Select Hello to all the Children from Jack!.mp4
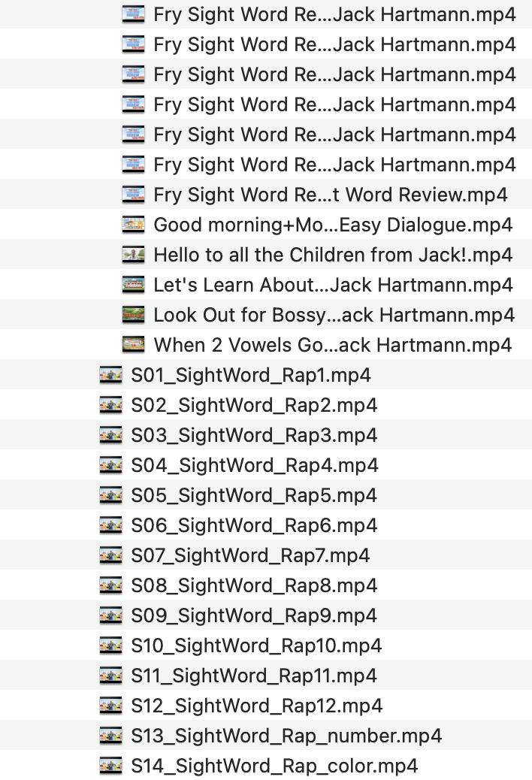Screen dimensions: 532x780 click(333, 255)
